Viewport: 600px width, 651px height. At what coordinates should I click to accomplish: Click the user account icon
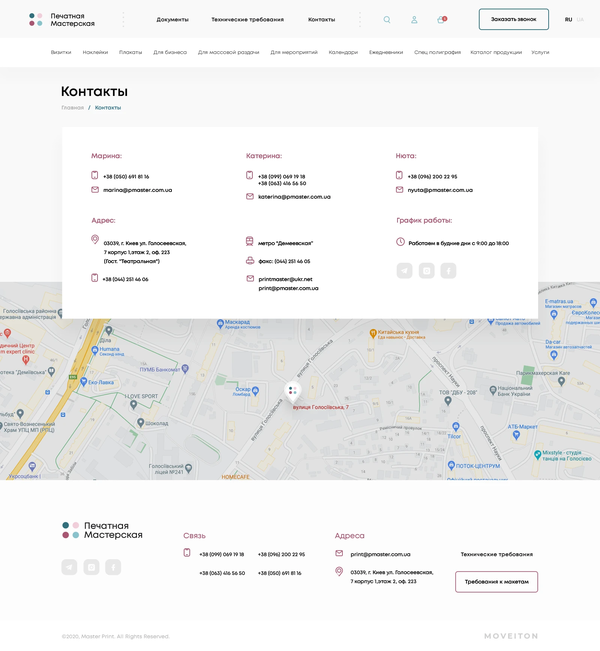tap(414, 19)
